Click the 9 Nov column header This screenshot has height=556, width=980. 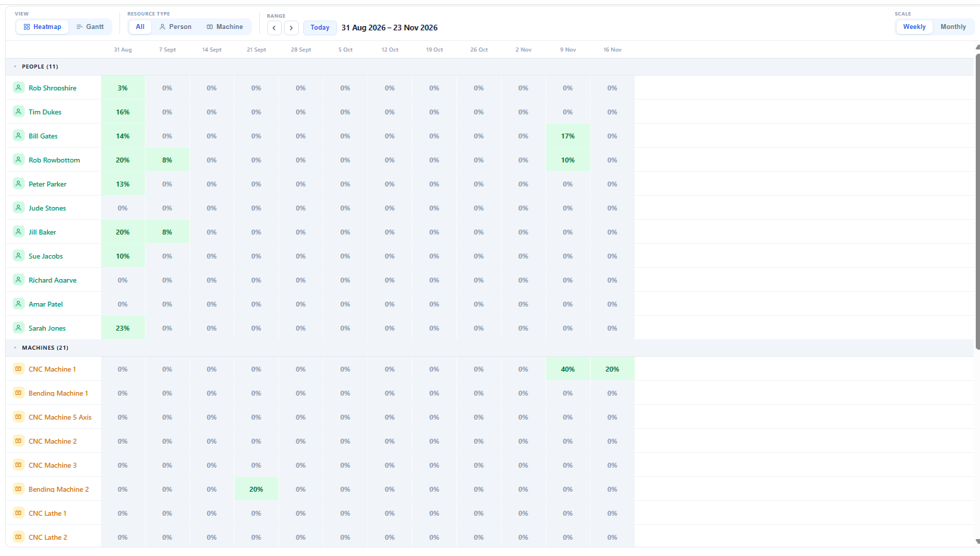[568, 50]
